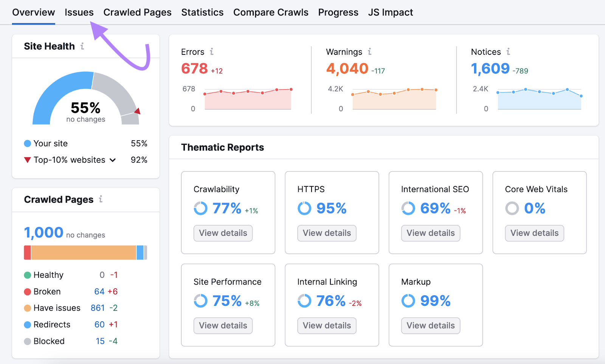Click the info icon beside Errors
The width and height of the screenshot is (605, 364).
212,51
